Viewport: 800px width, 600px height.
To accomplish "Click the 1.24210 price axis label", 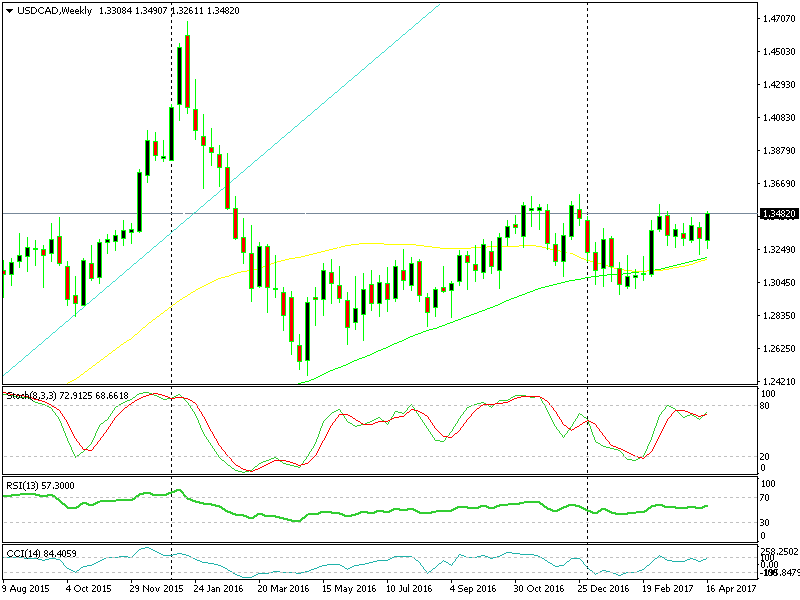I will pos(779,381).
